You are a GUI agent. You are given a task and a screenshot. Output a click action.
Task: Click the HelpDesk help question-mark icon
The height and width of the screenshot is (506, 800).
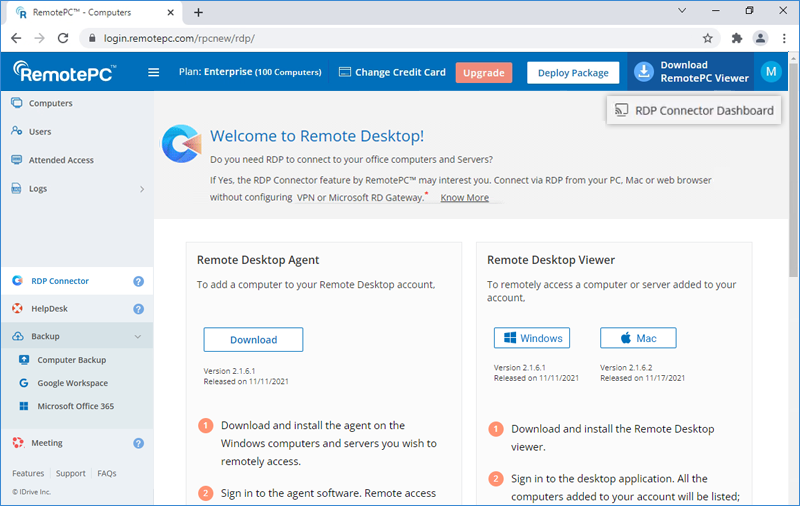138,309
